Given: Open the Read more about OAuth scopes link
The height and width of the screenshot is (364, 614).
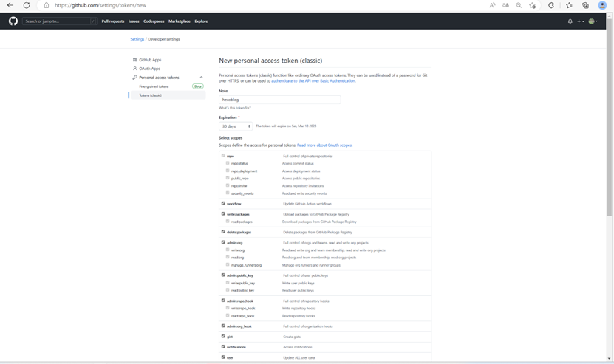Looking at the screenshot, I should tap(324, 145).
